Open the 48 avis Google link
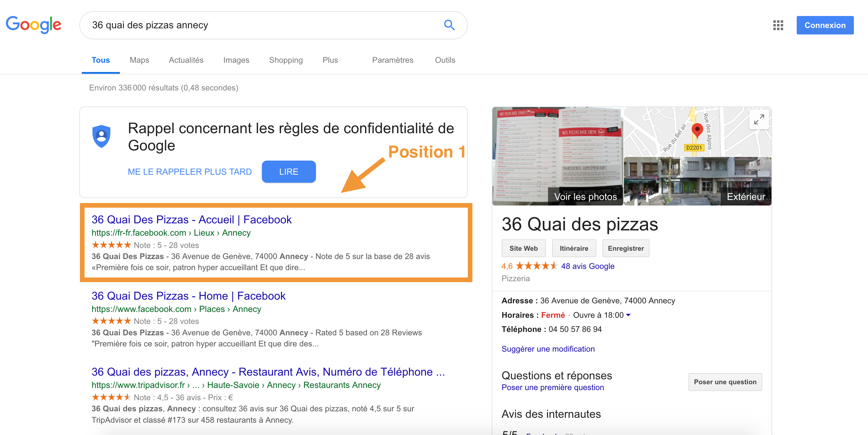The image size is (868, 435). tap(587, 266)
